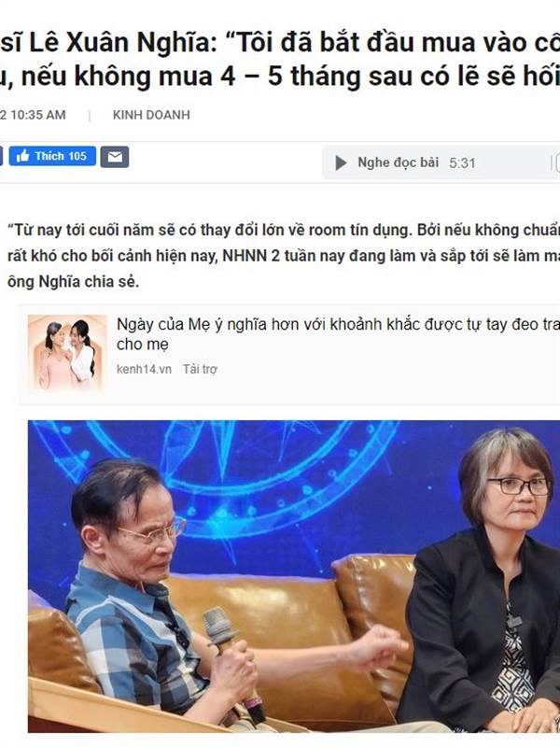This screenshot has width=560, height=747.
Task: Click the 5:31 audio duration
Action: (462, 162)
